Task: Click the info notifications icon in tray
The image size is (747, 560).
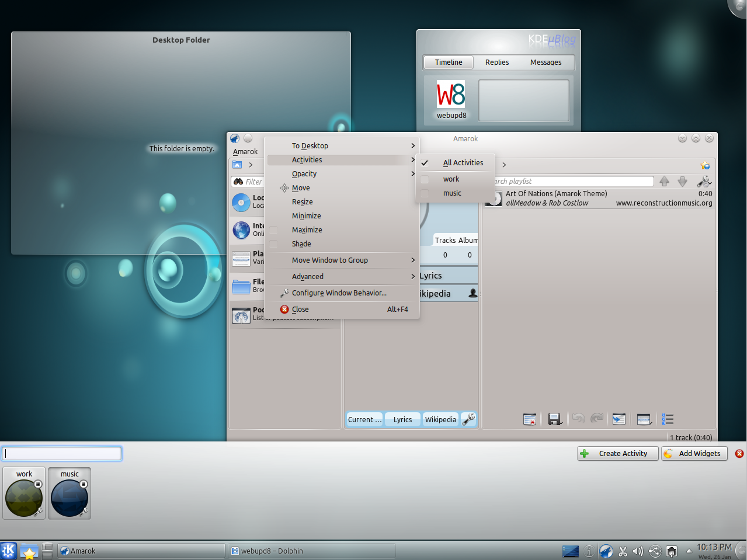Action: point(589,551)
